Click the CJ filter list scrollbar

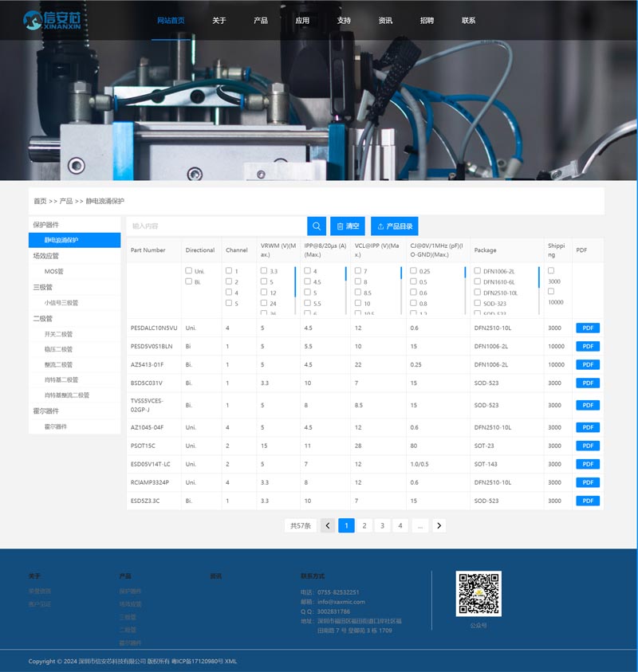[465, 273]
